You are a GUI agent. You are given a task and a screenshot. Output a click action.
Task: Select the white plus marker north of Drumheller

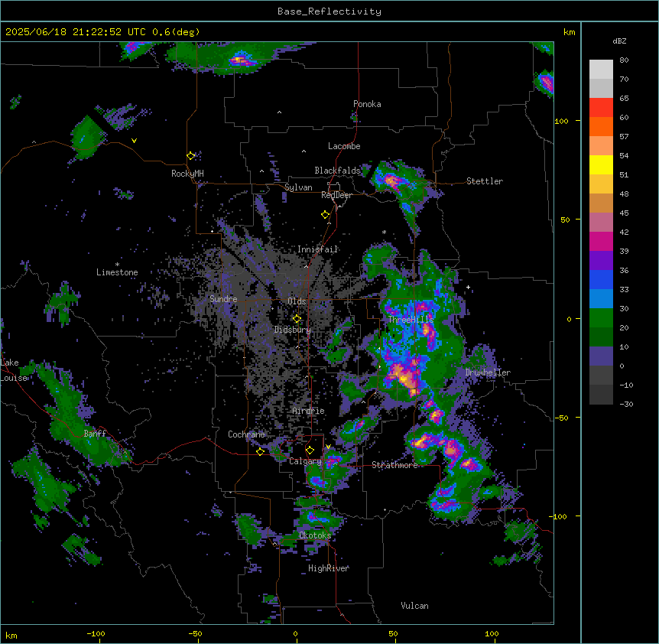click(x=468, y=287)
